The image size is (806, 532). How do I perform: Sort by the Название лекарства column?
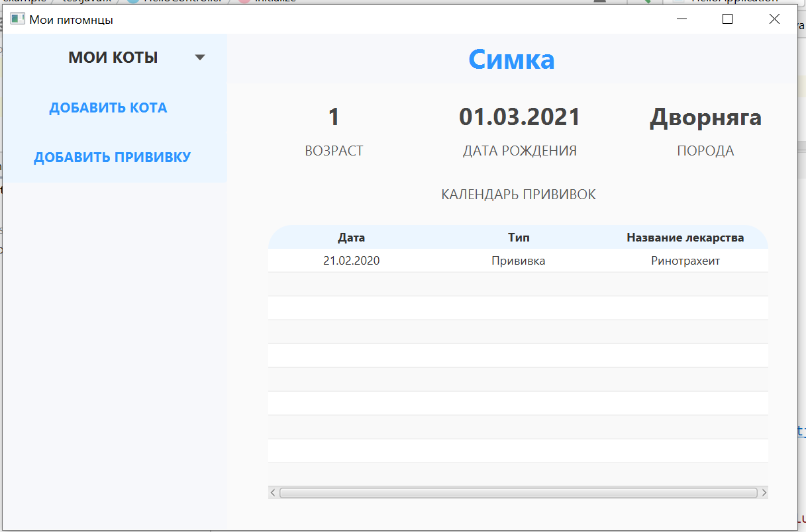point(685,237)
